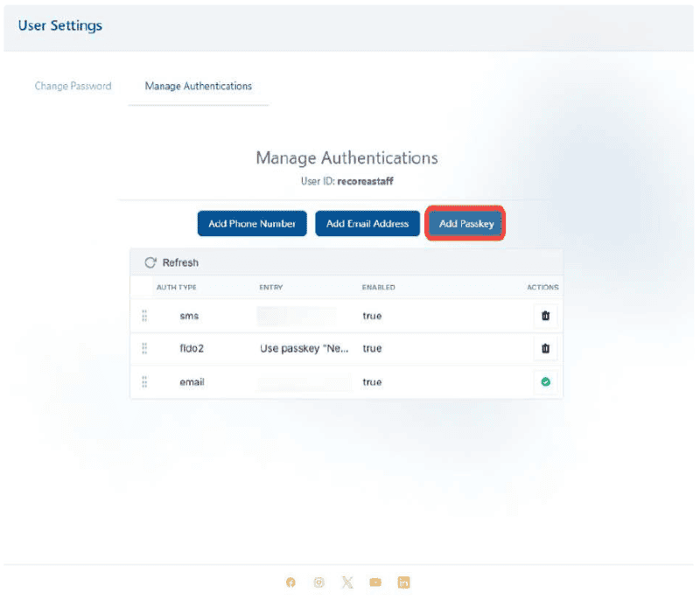
Task: Click the green checkmark for email row
Action: pos(545,382)
